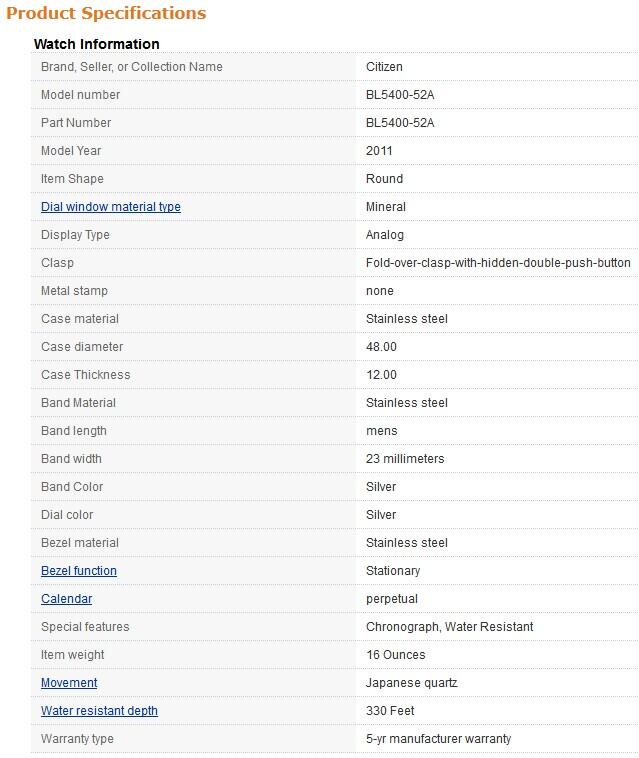Viewport: 639px width, 758px height.
Task: Click the Model number label
Action: [80, 95]
